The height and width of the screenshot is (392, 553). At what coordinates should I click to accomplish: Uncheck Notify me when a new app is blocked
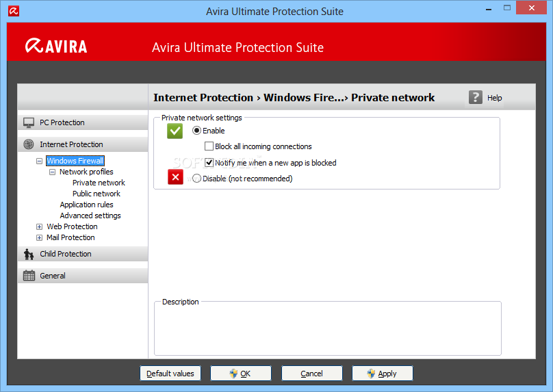coord(209,163)
